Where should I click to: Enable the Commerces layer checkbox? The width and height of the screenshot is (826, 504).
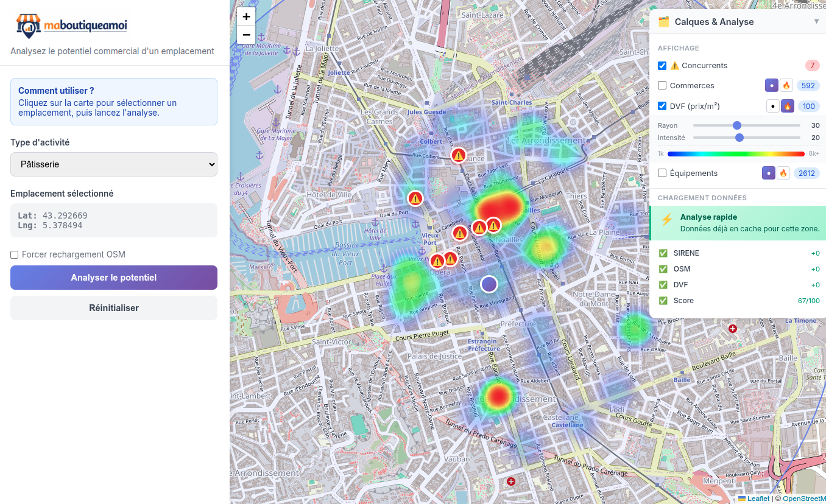point(662,86)
